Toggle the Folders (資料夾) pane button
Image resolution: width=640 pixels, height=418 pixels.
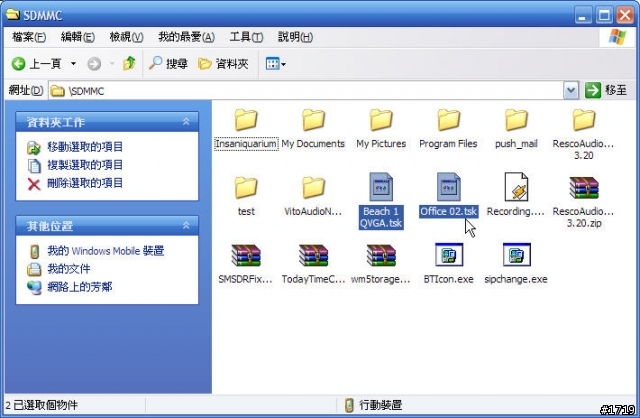(223, 64)
